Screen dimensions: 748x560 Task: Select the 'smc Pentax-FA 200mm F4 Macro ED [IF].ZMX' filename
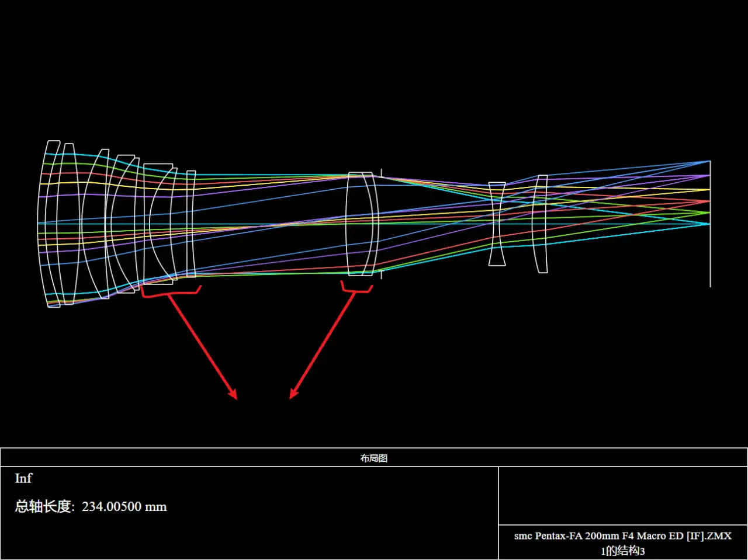(x=623, y=535)
